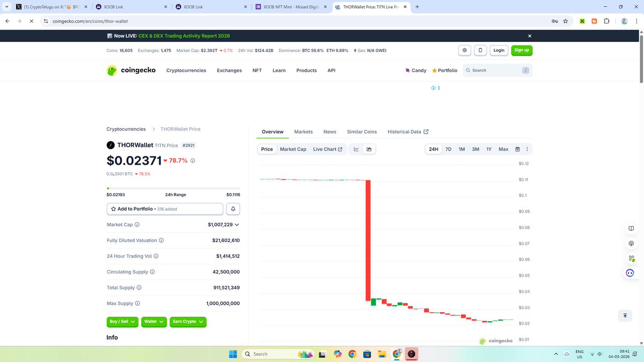Click scroll-to-top arrow button

pyautogui.click(x=625, y=316)
